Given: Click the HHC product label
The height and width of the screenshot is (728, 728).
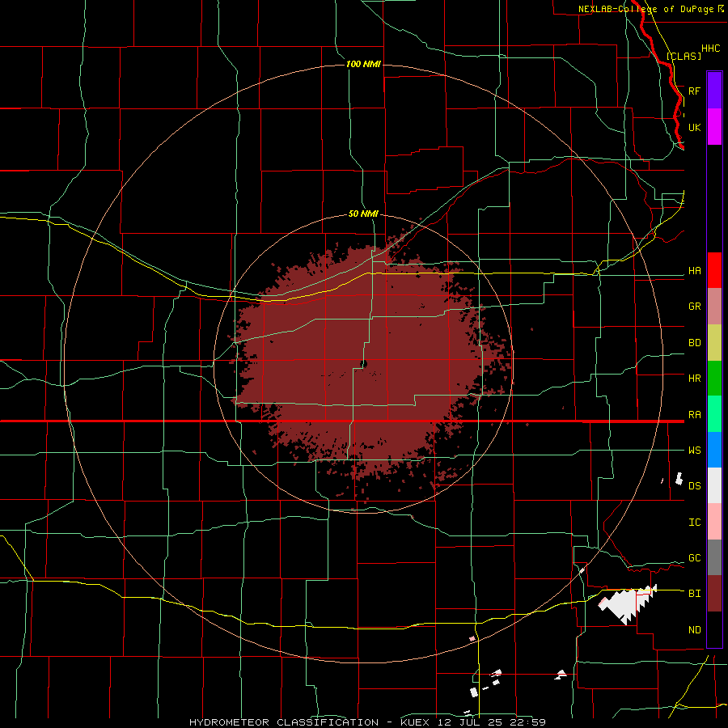Looking at the screenshot, I should (x=711, y=49).
